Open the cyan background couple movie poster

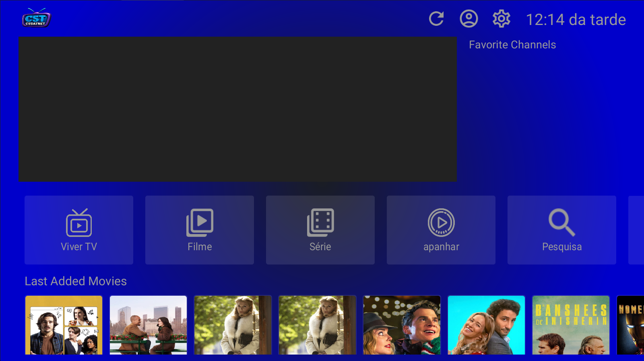487,325
